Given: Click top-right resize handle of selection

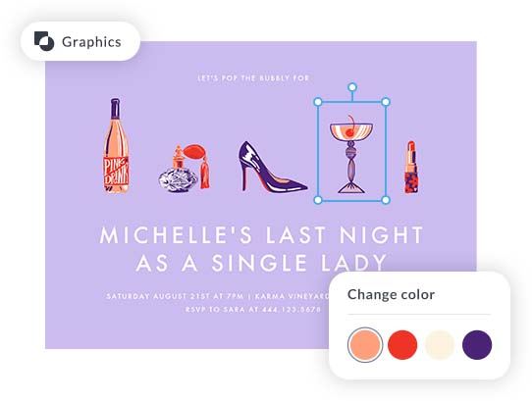Looking at the screenshot, I should click(x=386, y=102).
